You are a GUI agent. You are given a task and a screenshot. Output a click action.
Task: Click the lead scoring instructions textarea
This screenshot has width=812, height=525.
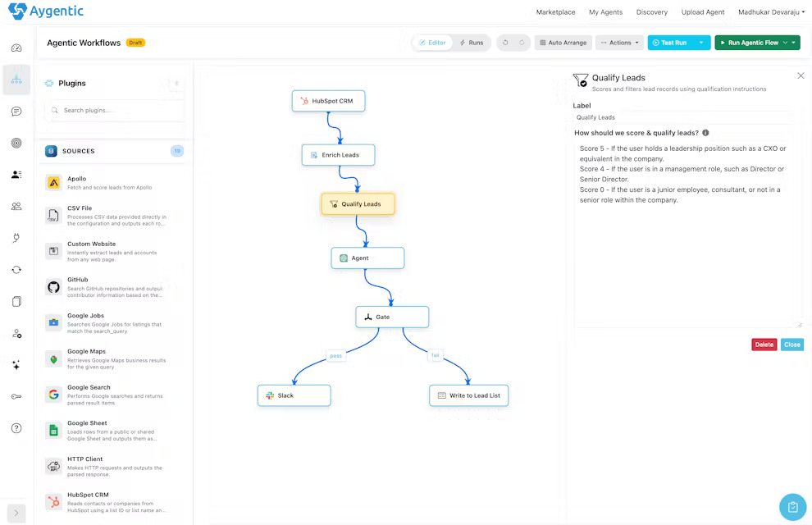point(688,234)
